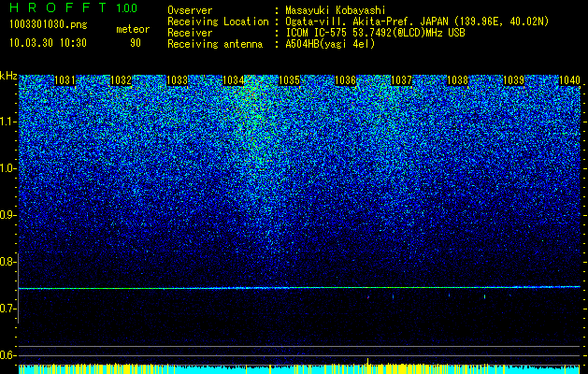The width and height of the screenshot is (588, 374).
Task: Click the red meteor echo dot below the carrier line
Action: (368, 297)
